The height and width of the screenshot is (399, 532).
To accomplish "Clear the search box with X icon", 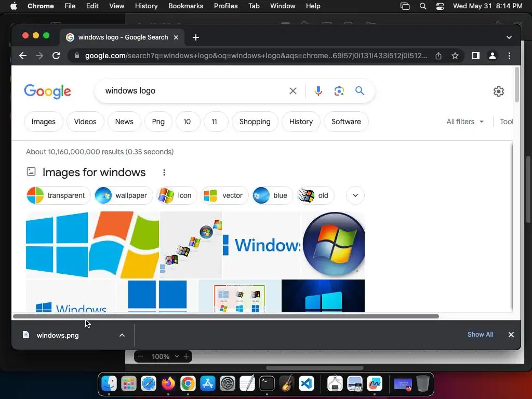I will click(x=293, y=91).
